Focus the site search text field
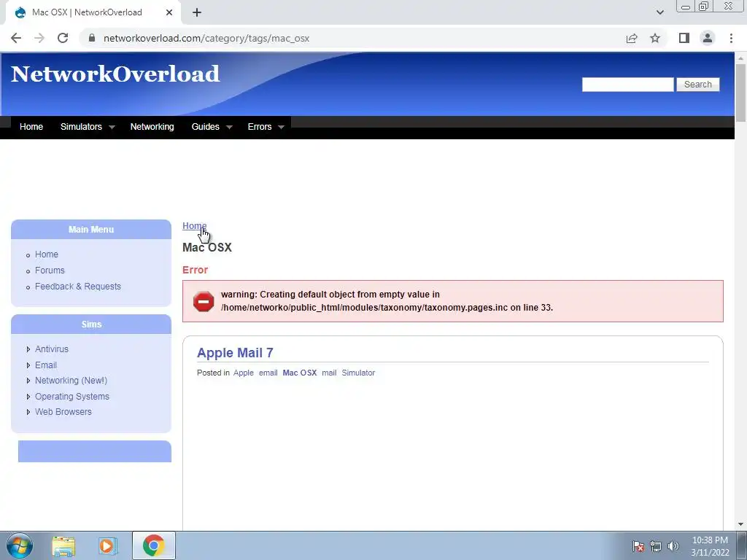 (x=628, y=85)
